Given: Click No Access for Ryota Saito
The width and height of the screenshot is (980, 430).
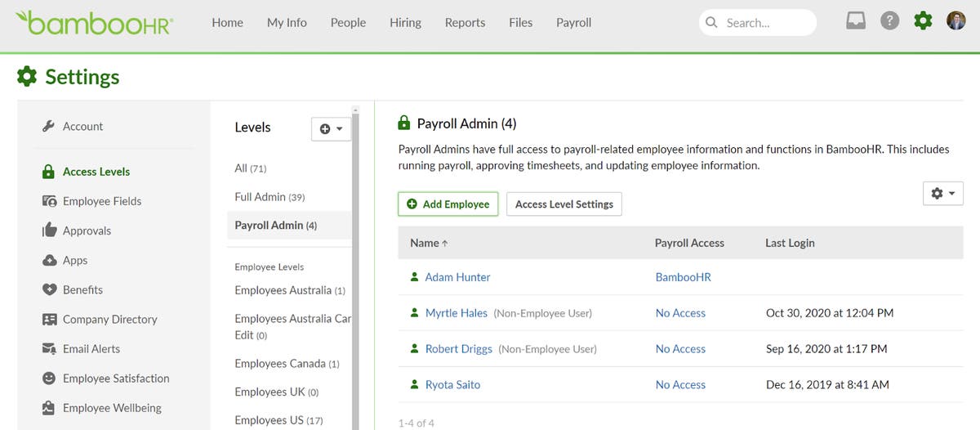Looking at the screenshot, I should 680,384.
